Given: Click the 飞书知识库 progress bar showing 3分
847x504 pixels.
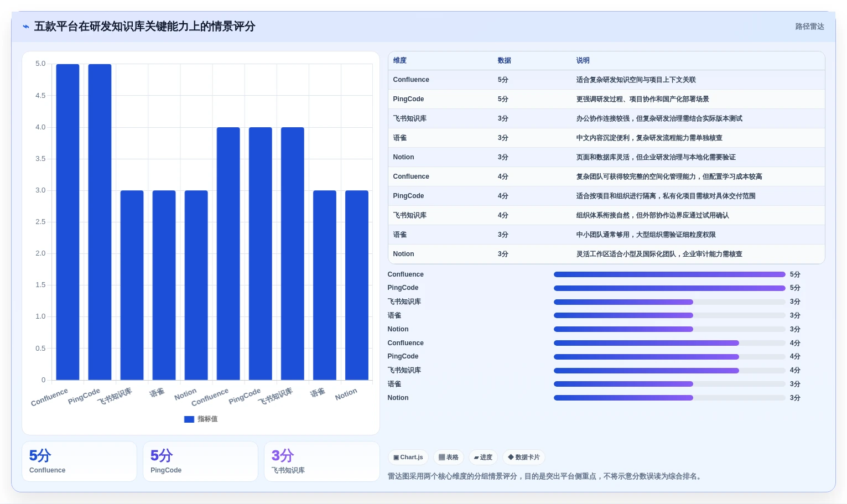Looking at the screenshot, I should (669, 302).
